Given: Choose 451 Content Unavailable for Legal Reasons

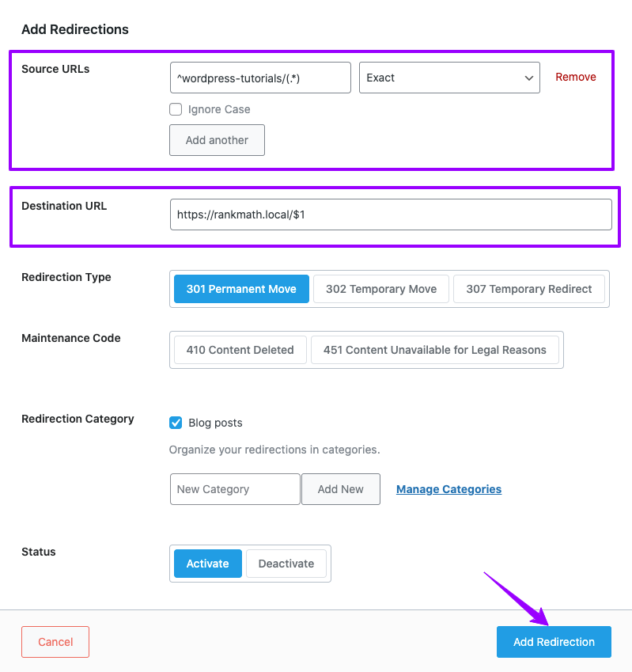Looking at the screenshot, I should pos(435,350).
